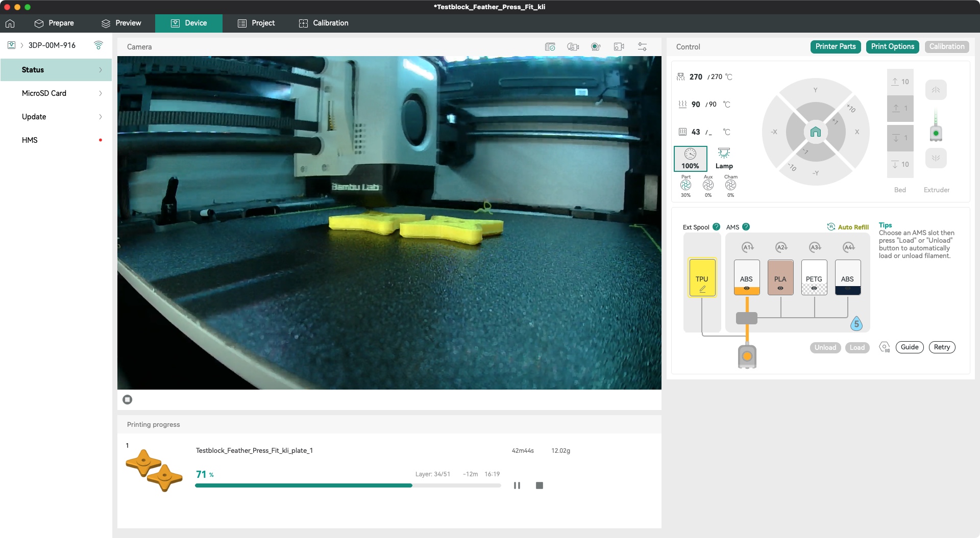Image resolution: width=980 pixels, height=538 pixels.
Task: Click the Aux fan icon
Action: pyautogui.click(x=708, y=185)
